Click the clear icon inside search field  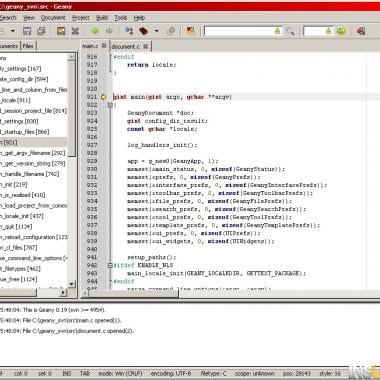click(x=277, y=31)
